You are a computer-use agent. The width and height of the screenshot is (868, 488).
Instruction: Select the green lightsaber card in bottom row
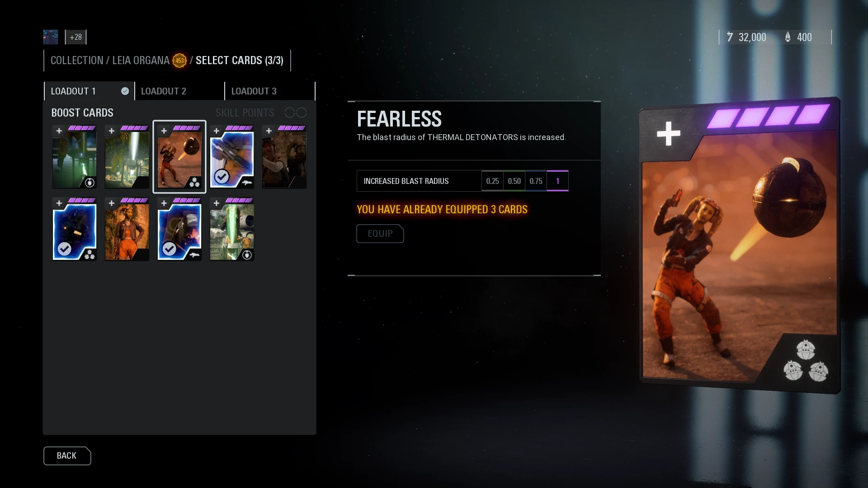coord(232,229)
